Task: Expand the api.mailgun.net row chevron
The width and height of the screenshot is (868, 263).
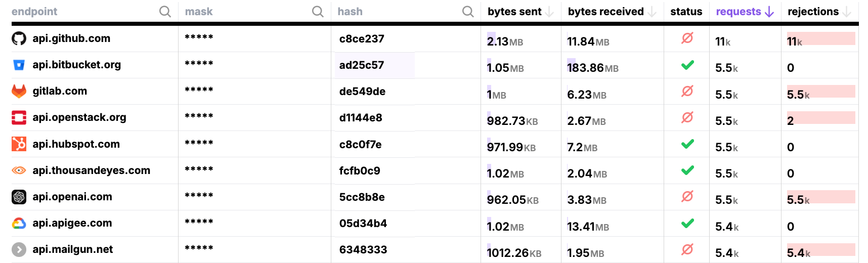Action: [19, 249]
